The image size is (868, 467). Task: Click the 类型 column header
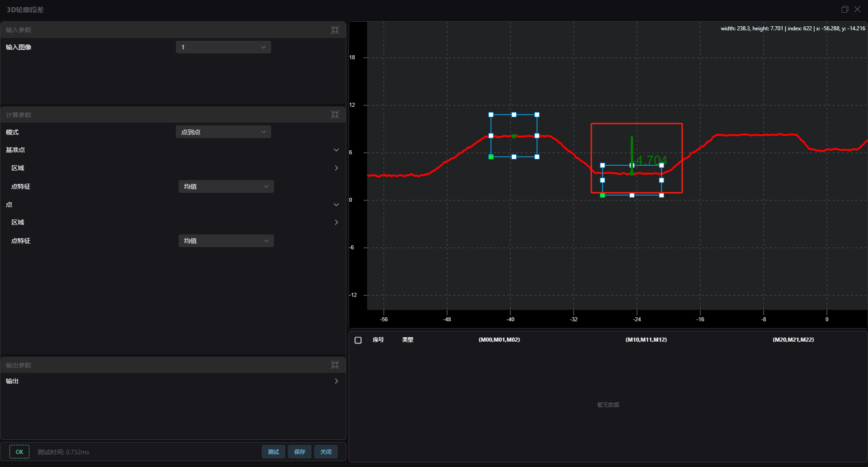click(408, 340)
